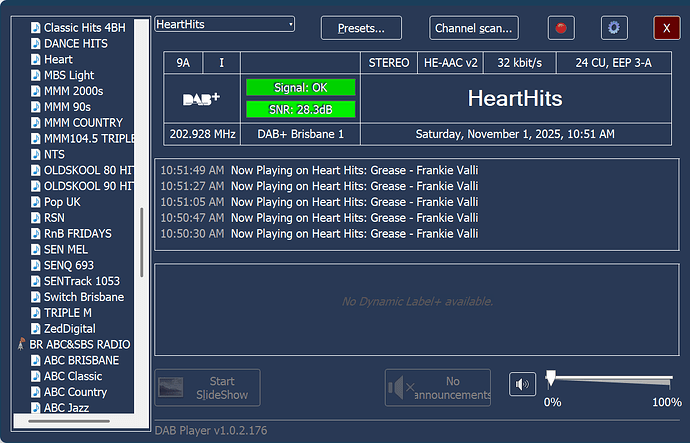
Task: Click the note icon beside MMM 90s
Action: (x=35, y=107)
